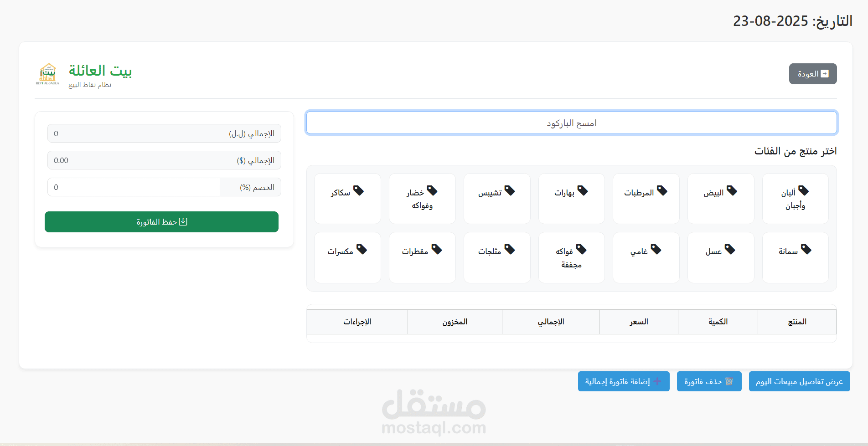This screenshot has height=446, width=868.
Task: Click the tag icon beside البيض
Action: [732, 190]
